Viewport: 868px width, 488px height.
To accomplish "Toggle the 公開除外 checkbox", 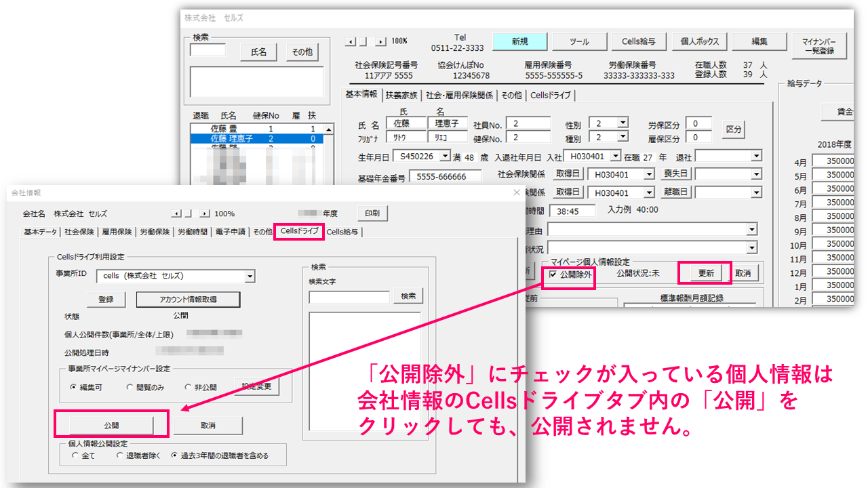I will click(x=554, y=274).
